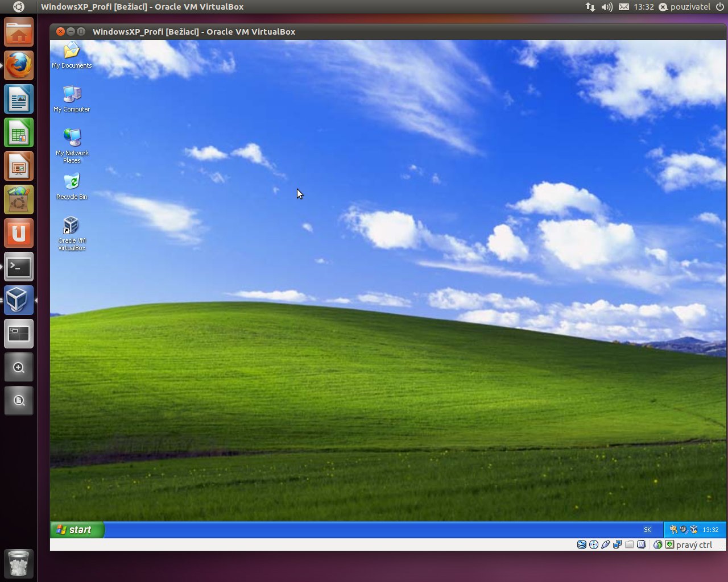Screen dimensions: 728x582
Task: Click the pravý ctrl host key label
Action: pos(694,544)
